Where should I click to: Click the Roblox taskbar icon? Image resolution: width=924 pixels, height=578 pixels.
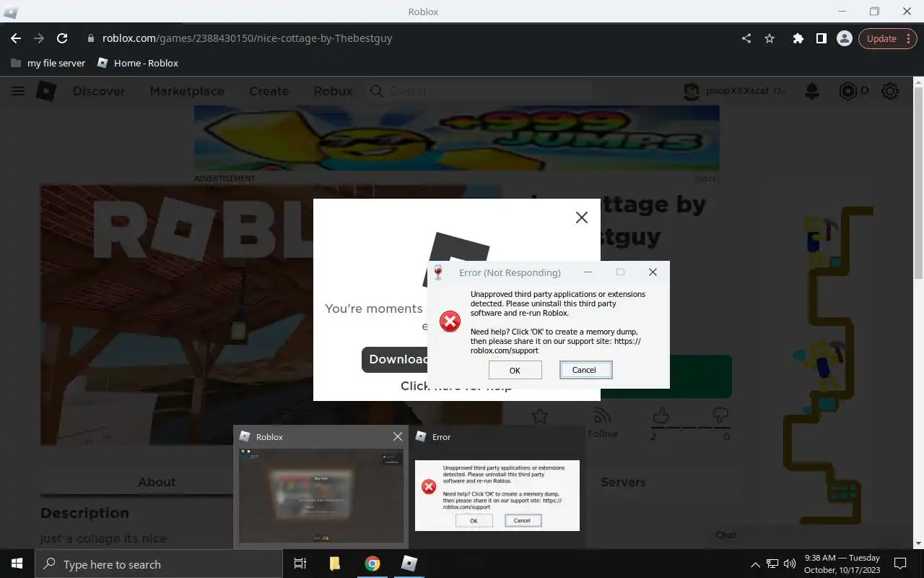409,564
